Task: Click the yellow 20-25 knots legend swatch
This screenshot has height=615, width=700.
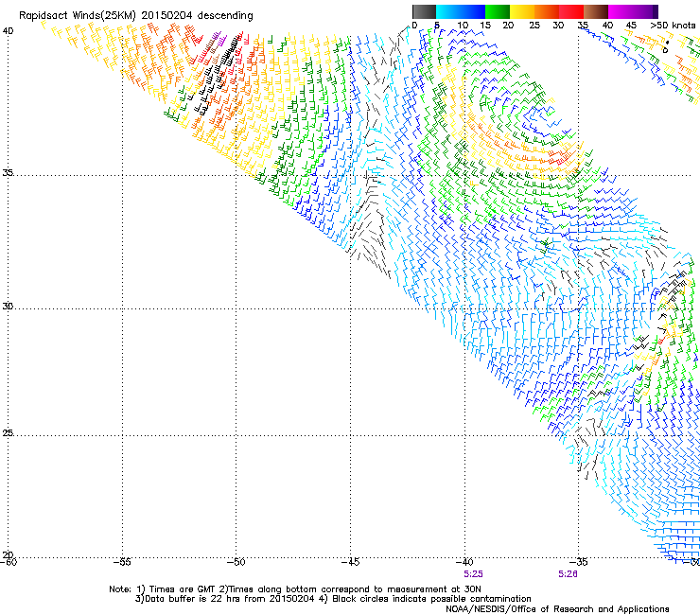Action: 522,11
